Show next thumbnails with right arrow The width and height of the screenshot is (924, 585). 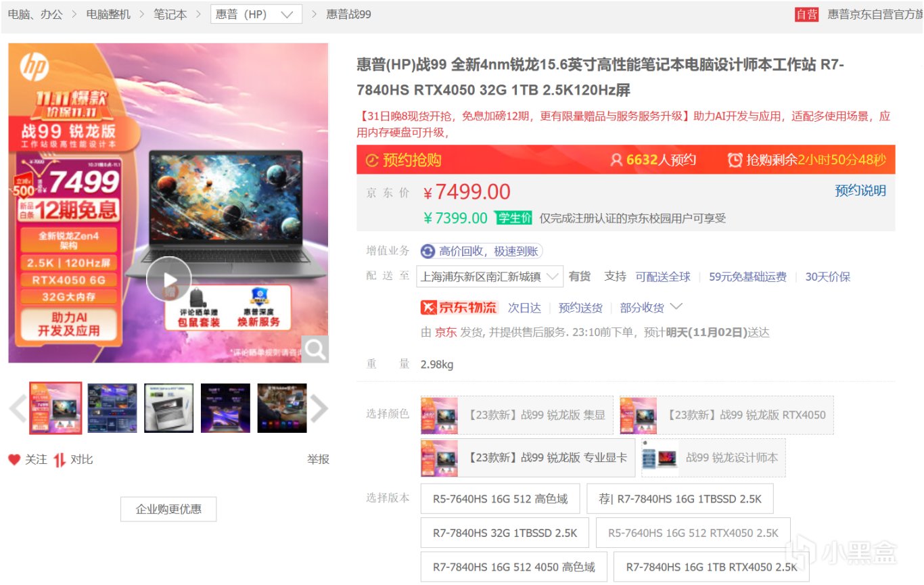(319, 408)
